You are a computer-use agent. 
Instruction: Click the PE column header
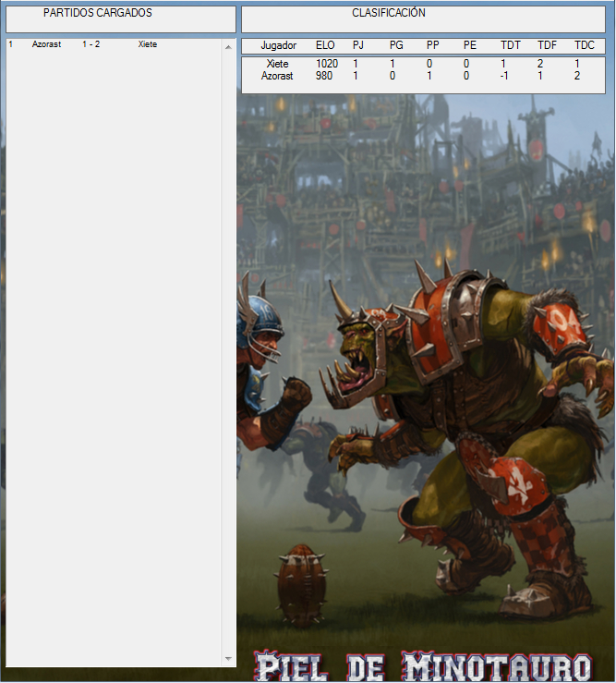coord(470,45)
